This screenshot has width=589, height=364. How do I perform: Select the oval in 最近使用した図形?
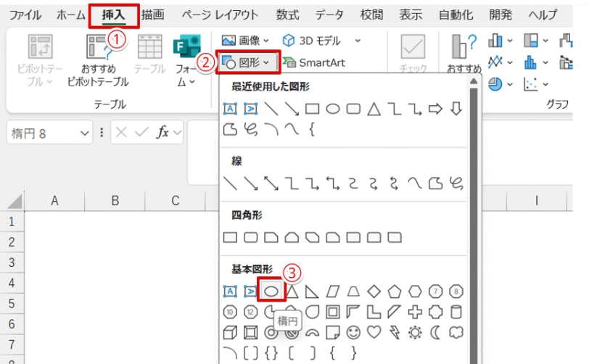tap(333, 109)
